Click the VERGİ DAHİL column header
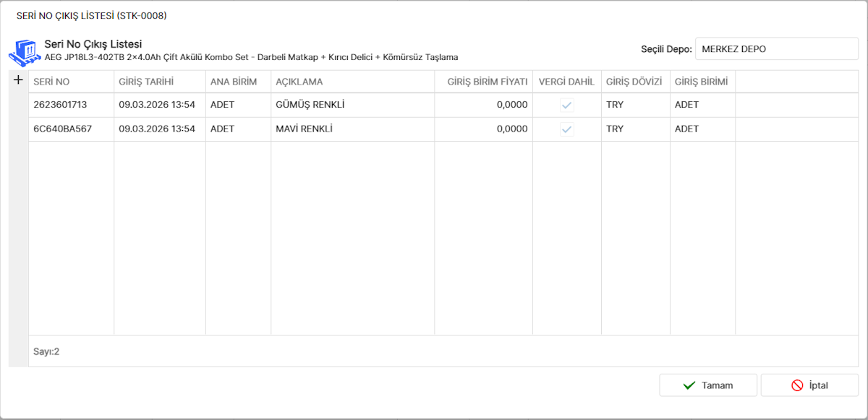The height and width of the screenshot is (420, 868). (x=566, y=82)
